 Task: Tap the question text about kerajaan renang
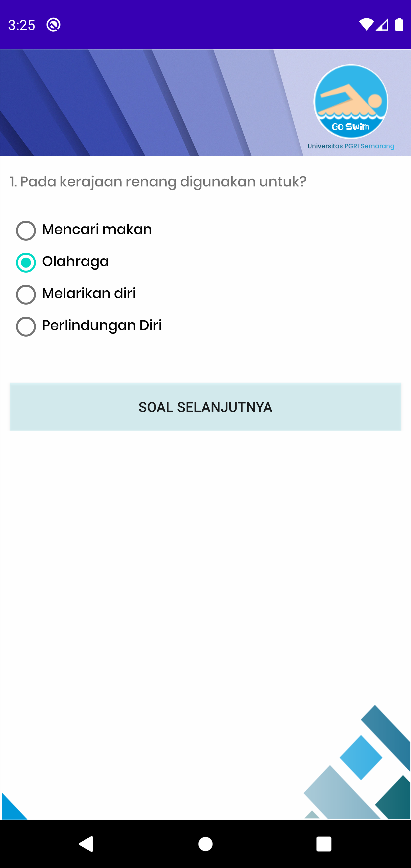tap(158, 182)
